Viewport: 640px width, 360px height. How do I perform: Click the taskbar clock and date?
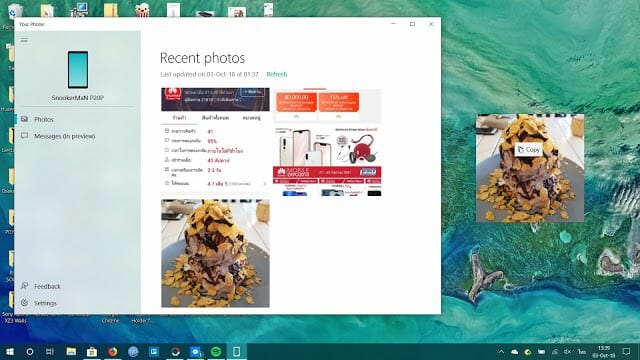pyautogui.click(x=604, y=351)
